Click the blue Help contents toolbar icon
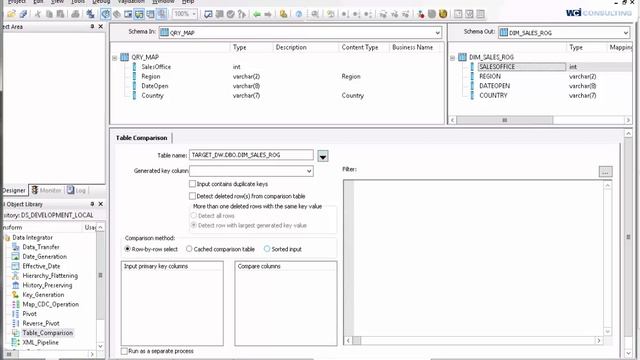The height and width of the screenshot is (360, 640). (299, 14)
